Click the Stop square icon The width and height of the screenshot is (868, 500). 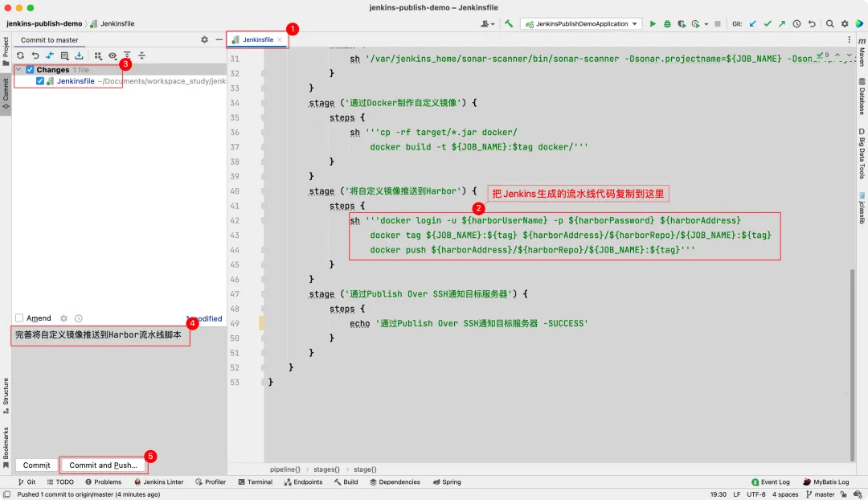point(718,24)
